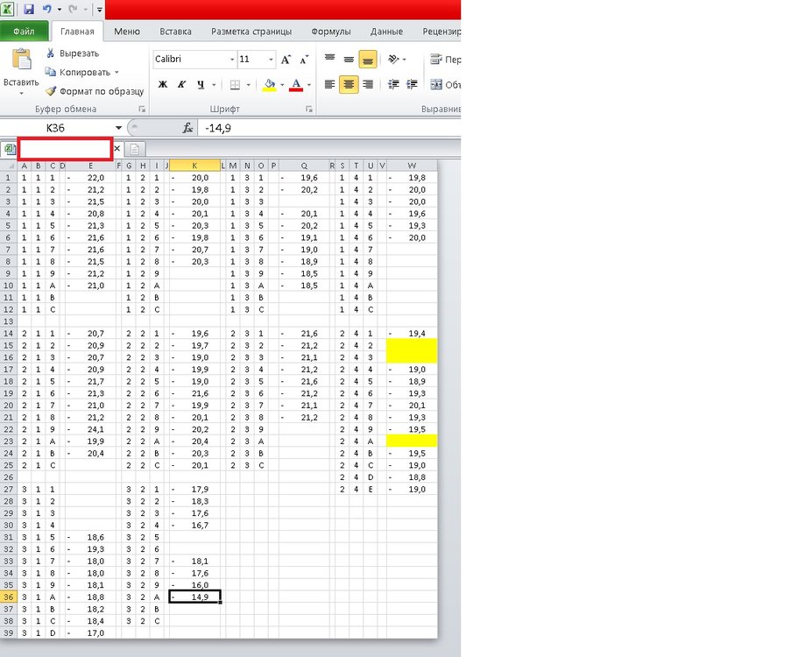This screenshot has height=657, width=812.
Task: Switch to the Формулы tab
Action: 331,32
